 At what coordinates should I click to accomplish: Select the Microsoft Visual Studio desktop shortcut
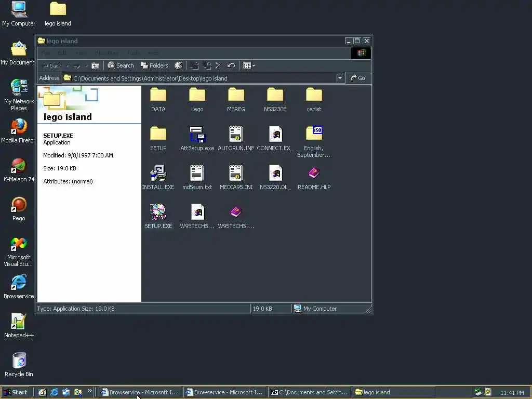(19, 251)
